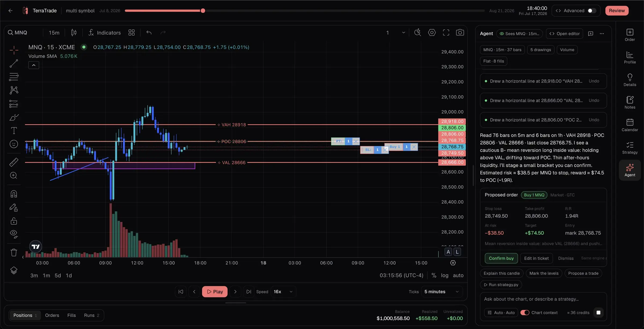
Task: Enter fullscreen chart mode
Action: (446, 32)
